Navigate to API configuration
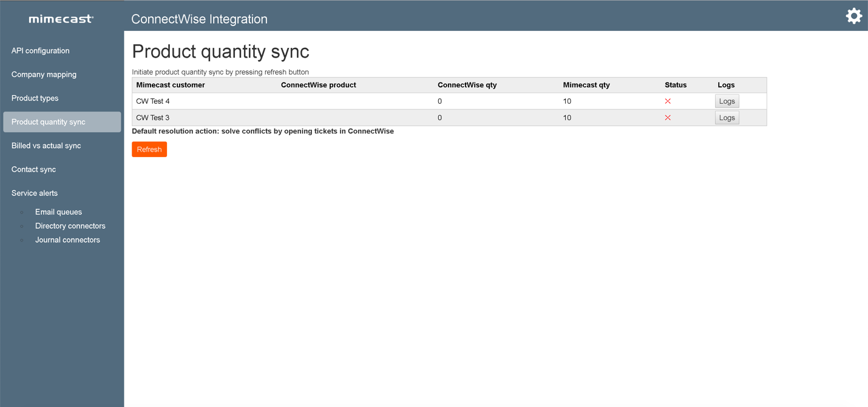The image size is (868, 407). pyautogui.click(x=40, y=50)
